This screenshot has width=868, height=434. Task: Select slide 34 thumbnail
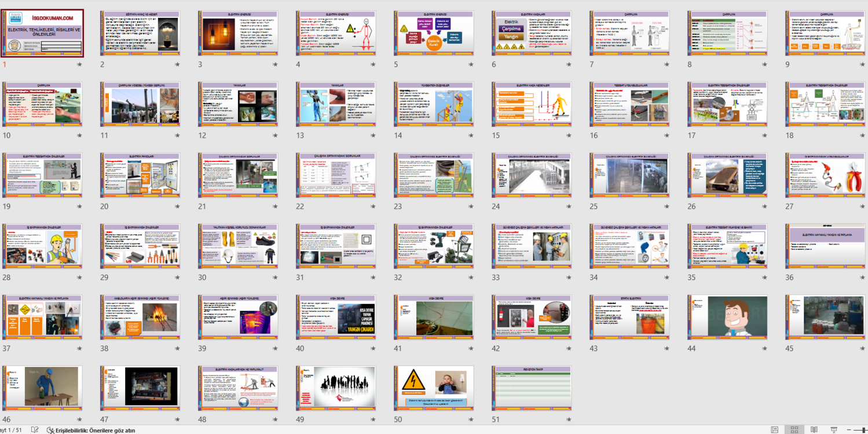629,247
